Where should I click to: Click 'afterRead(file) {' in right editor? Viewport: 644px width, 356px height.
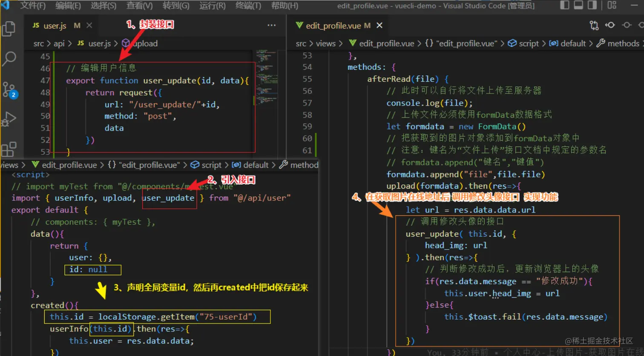[408, 79]
